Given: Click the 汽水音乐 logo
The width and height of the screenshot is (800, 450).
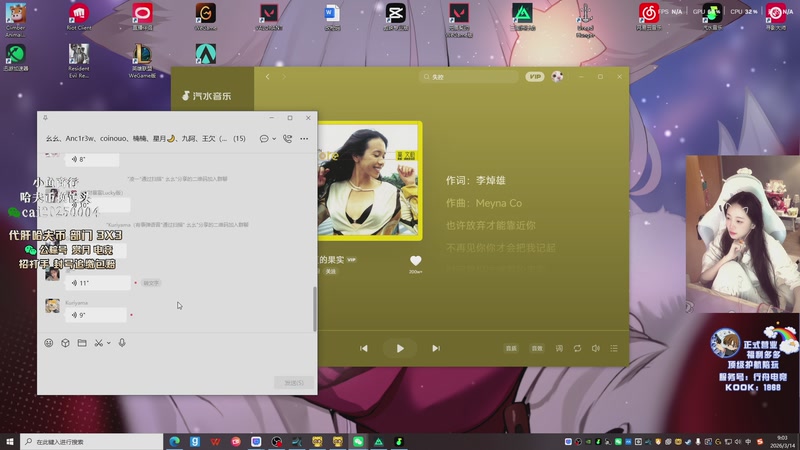Looking at the screenshot, I should click(207, 96).
